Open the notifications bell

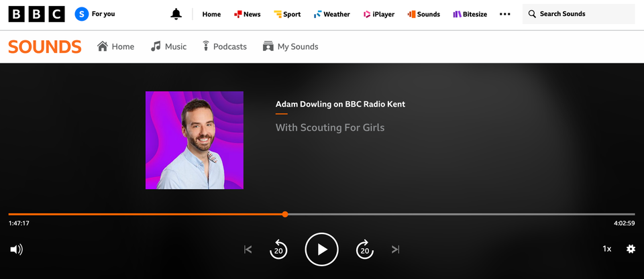click(x=176, y=14)
